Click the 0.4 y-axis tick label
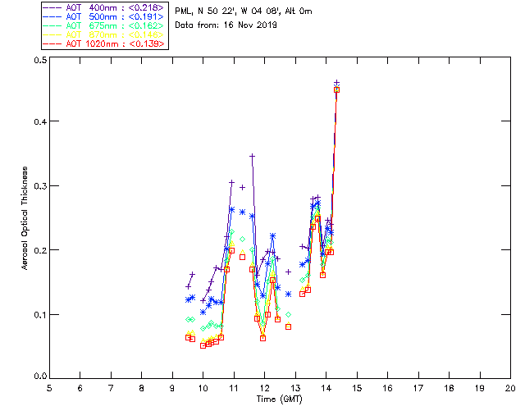 pos(40,121)
